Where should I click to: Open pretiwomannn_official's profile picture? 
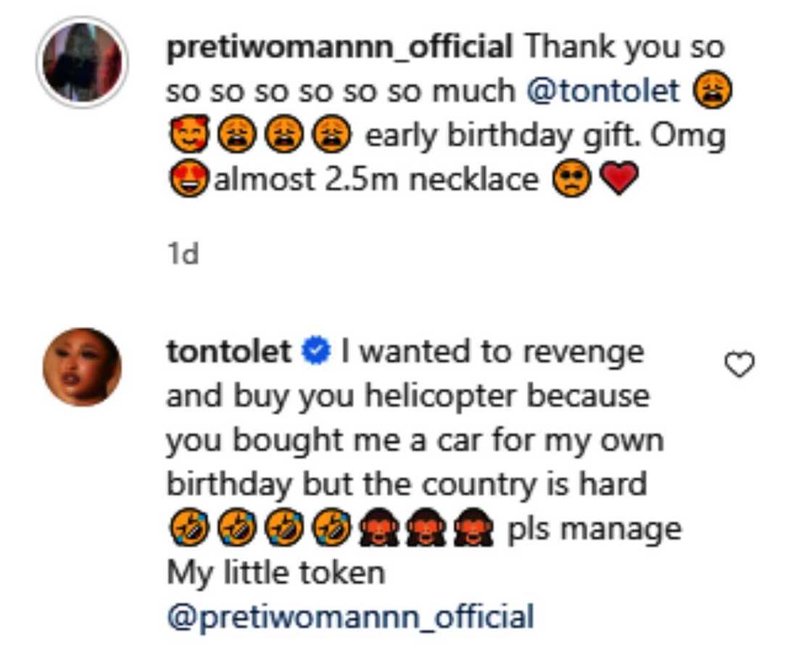(x=82, y=62)
